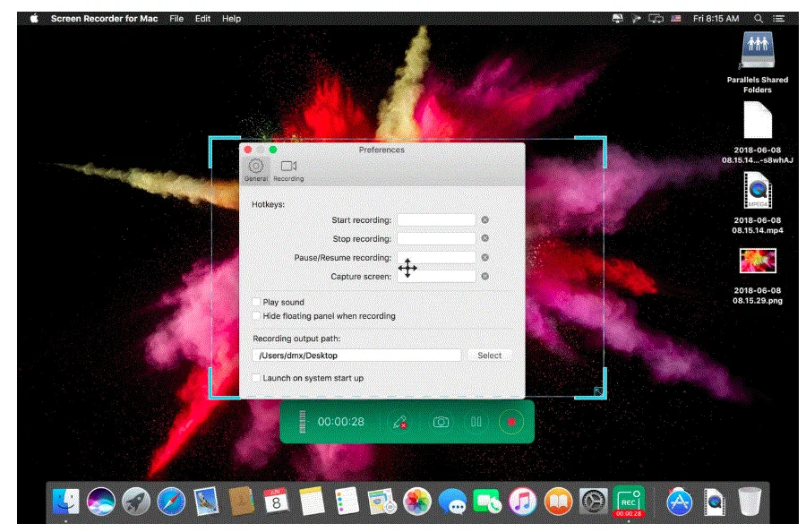Open iBooks from the Dock
The height and width of the screenshot is (532, 806).
coord(558,502)
